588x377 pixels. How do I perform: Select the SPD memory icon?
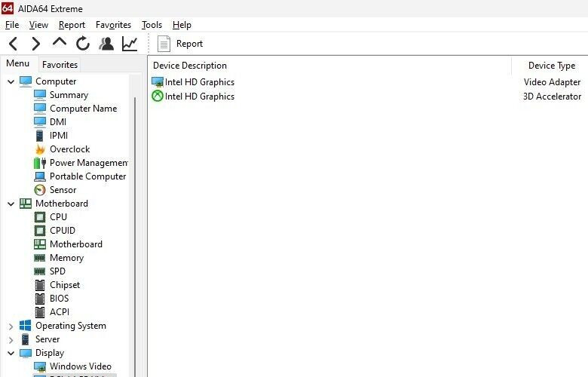click(x=40, y=271)
